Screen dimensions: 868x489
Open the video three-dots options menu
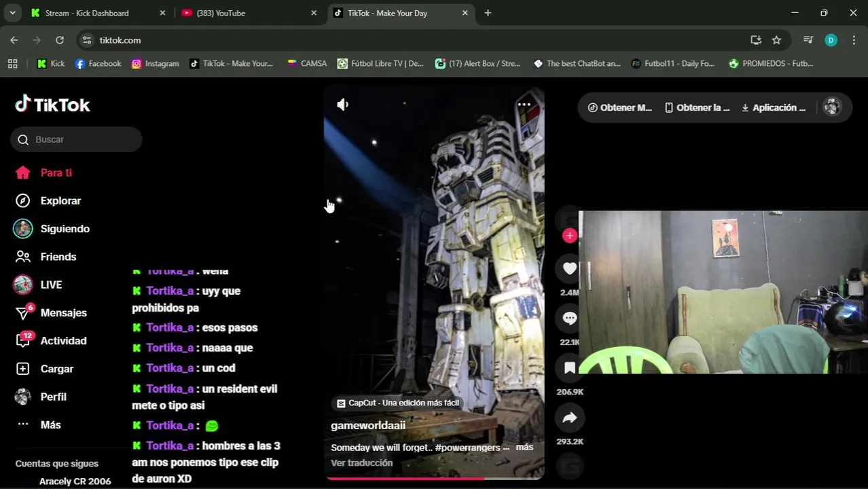tap(524, 105)
